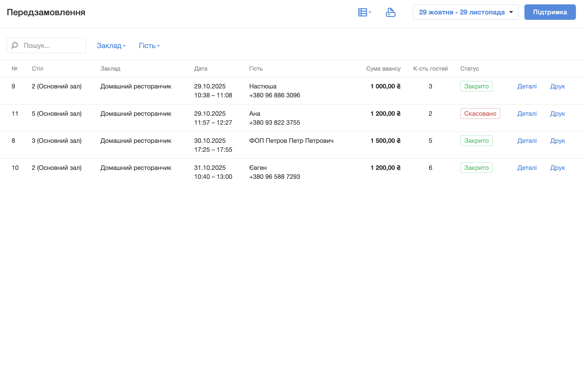Image resolution: width=588 pixels, height=375 pixels.
Task: Click Закрито badge for Настюша's order
Action: coord(476,86)
